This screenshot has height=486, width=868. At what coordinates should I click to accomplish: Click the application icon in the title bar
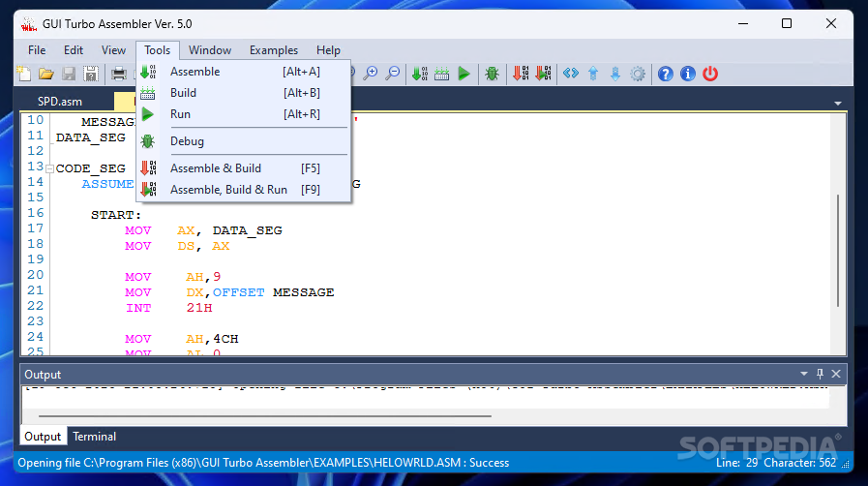tap(29, 24)
